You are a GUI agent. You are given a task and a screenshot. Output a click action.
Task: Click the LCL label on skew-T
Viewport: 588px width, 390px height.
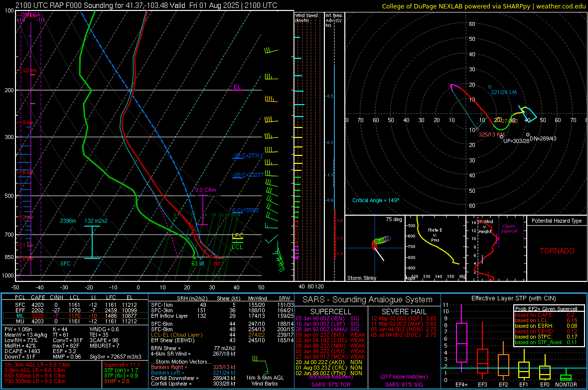tap(237, 247)
